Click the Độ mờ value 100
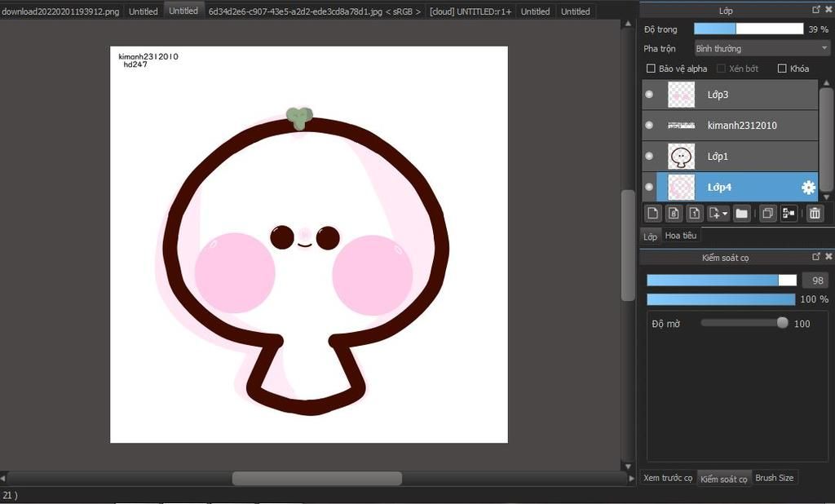835x504 pixels. click(x=802, y=324)
